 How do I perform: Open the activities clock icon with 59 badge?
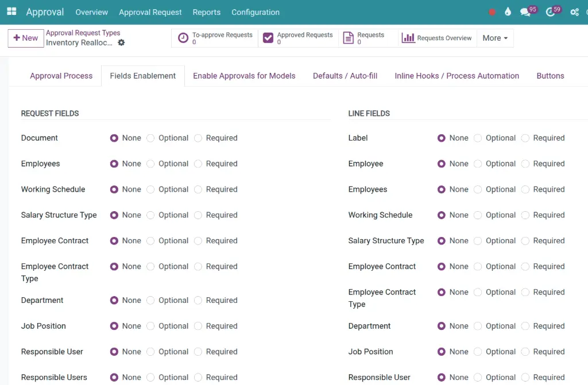[551, 12]
